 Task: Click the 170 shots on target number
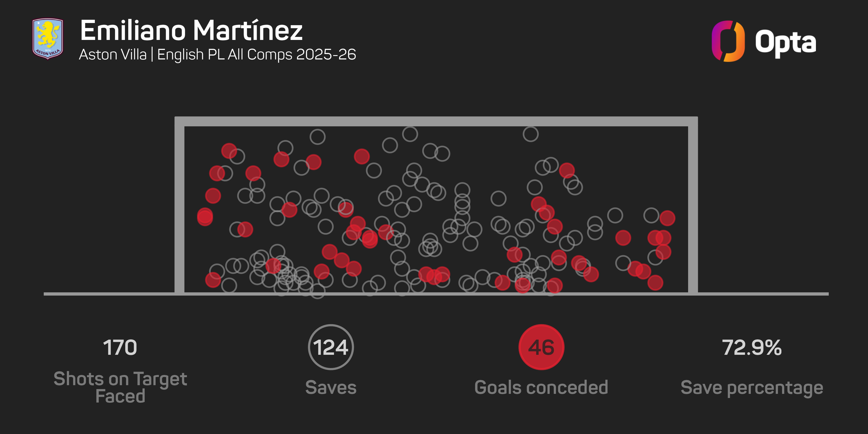[120, 347]
